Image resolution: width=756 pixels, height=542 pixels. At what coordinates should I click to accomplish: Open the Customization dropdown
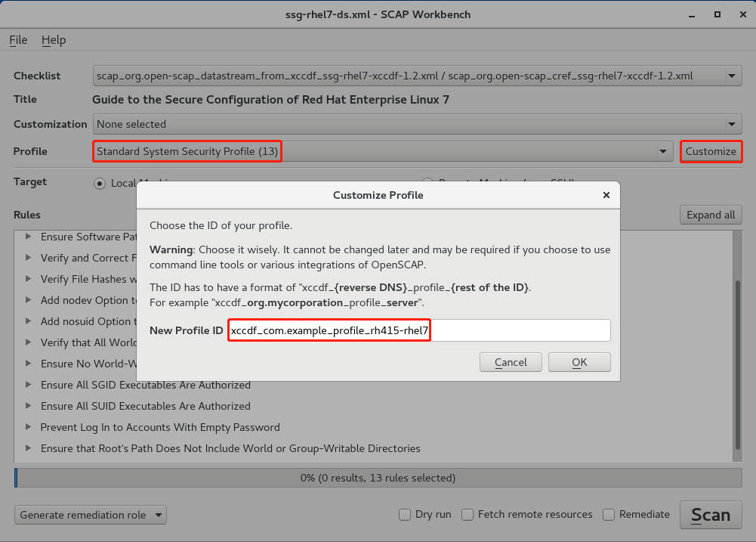tap(731, 124)
